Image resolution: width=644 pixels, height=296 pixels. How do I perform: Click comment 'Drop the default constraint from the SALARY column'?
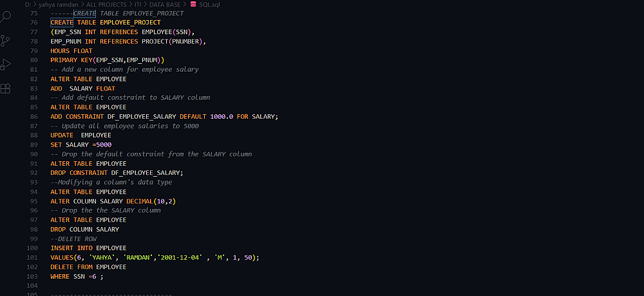click(x=156, y=154)
